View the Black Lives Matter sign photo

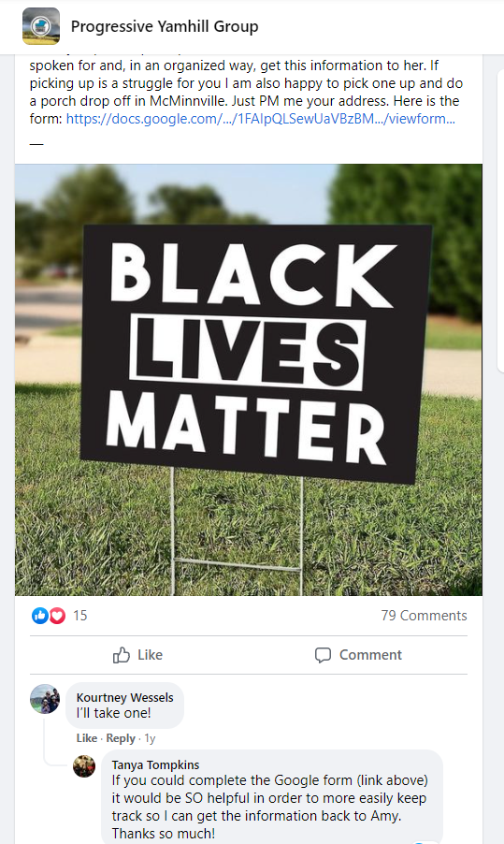click(249, 380)
